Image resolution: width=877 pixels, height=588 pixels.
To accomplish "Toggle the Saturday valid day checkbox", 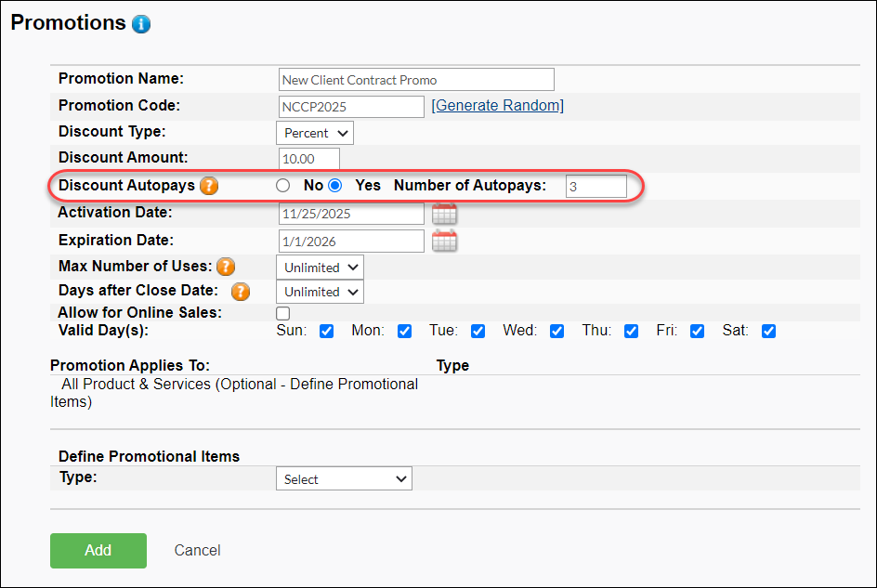I will tap(768, 332).
